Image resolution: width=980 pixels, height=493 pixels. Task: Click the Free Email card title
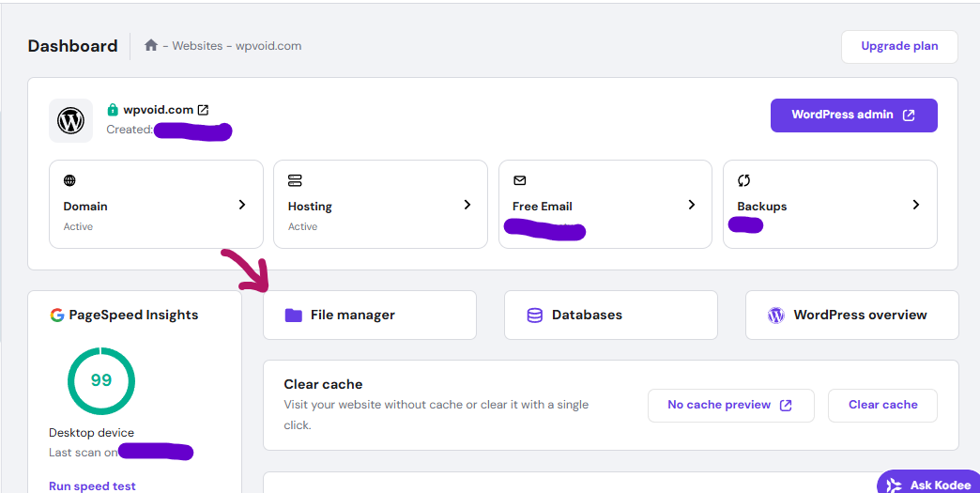pyautogui.click(x=542, y=207)
